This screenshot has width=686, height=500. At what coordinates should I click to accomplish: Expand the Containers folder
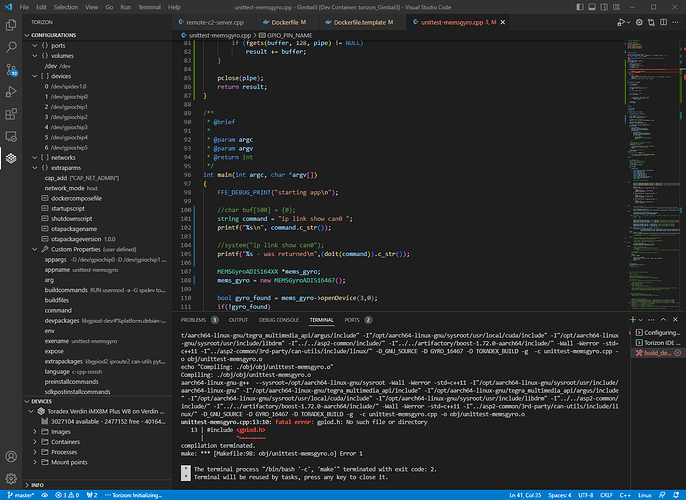[x=35, y=442]
